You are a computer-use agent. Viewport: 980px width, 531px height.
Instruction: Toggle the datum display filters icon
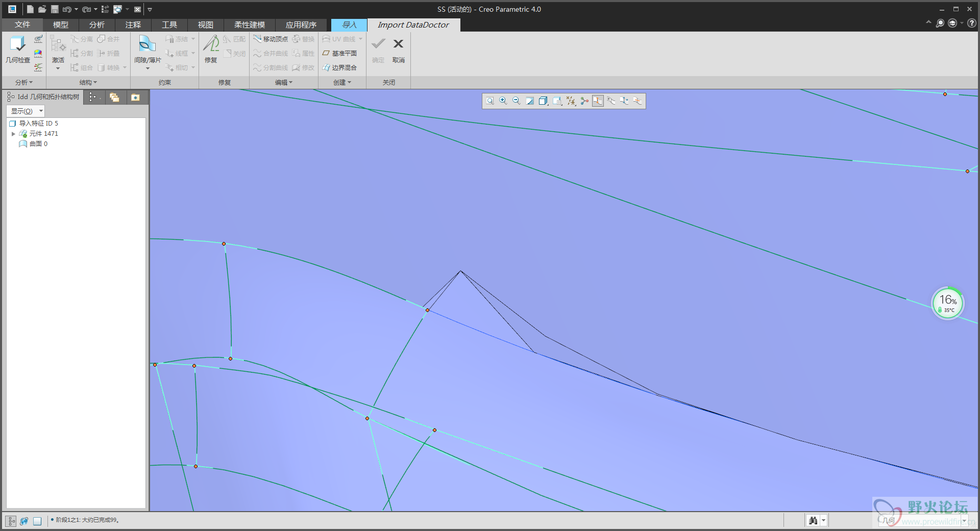[x=571, y=101]
